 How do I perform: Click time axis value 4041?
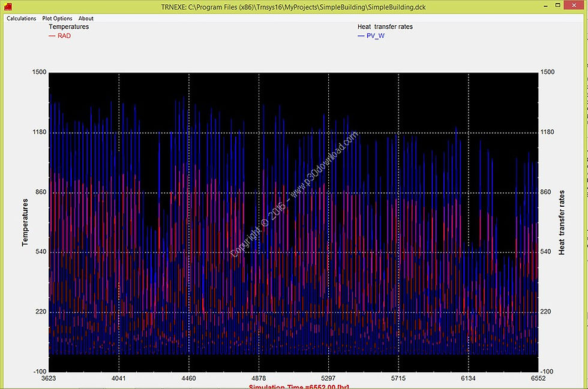[119, 378]
